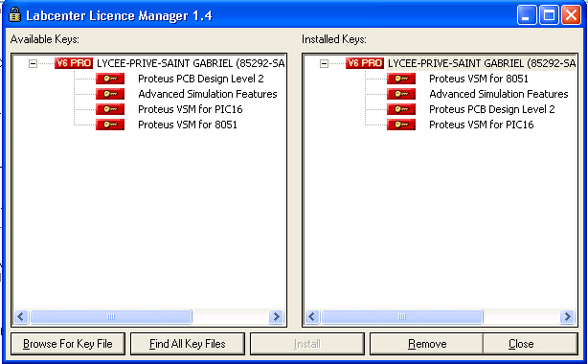Click the Install button
This screenshot has width=588, height=364.
tap(307, 344)
